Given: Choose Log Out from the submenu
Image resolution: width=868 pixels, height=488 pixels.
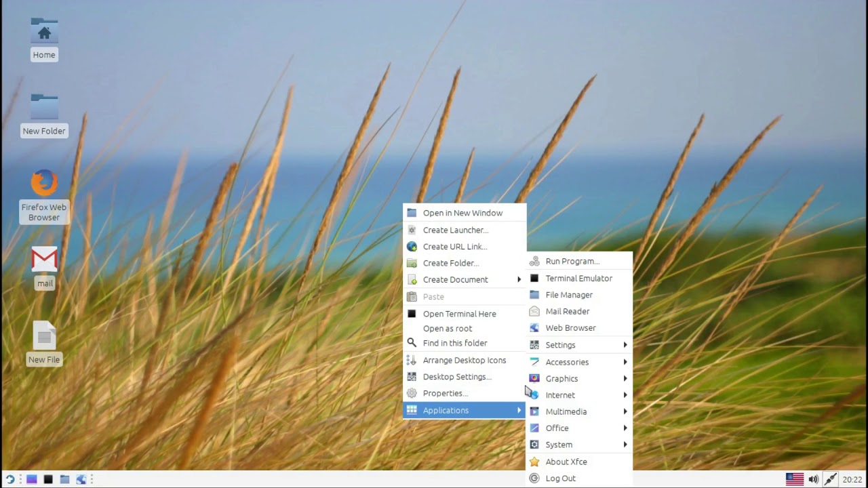Looking at the screenshot, I should click(579, 478).
